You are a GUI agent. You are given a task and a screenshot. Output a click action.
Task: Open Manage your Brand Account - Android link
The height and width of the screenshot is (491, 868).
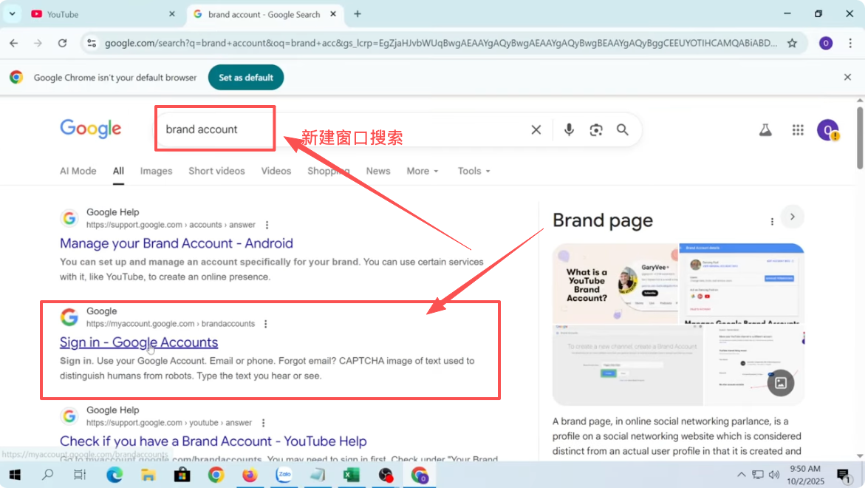click(177, 244)
